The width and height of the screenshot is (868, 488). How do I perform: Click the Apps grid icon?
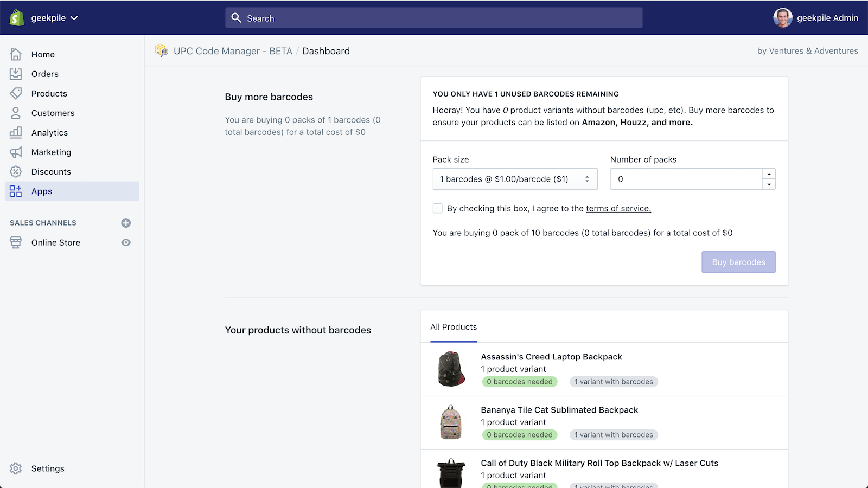(16, 191)
